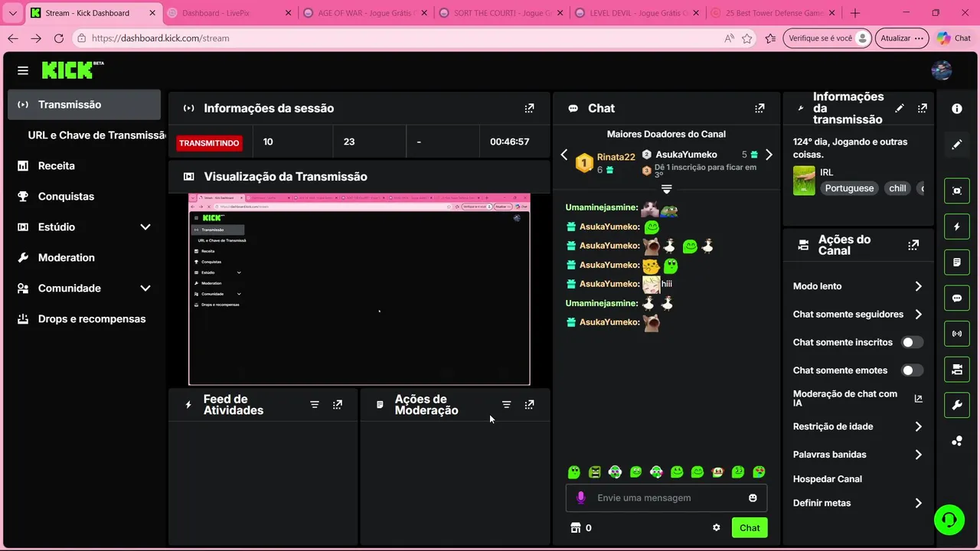The width and height of the screenshot is (980, 551).
Task: Open the Feed de Atividades filter icon
Action: pyautogui.click(x=315, y=404)
